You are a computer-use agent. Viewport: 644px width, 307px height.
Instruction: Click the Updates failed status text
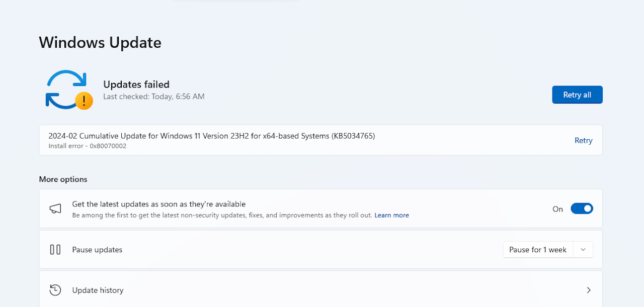[x=136, y=84]
